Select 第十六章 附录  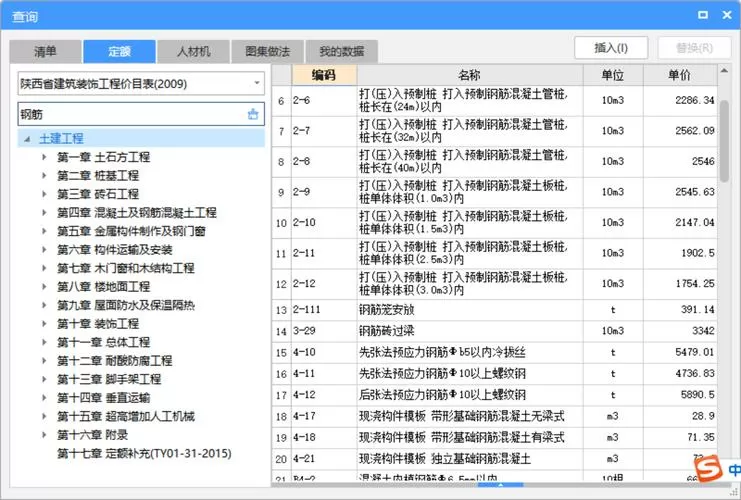click(93, 435)
